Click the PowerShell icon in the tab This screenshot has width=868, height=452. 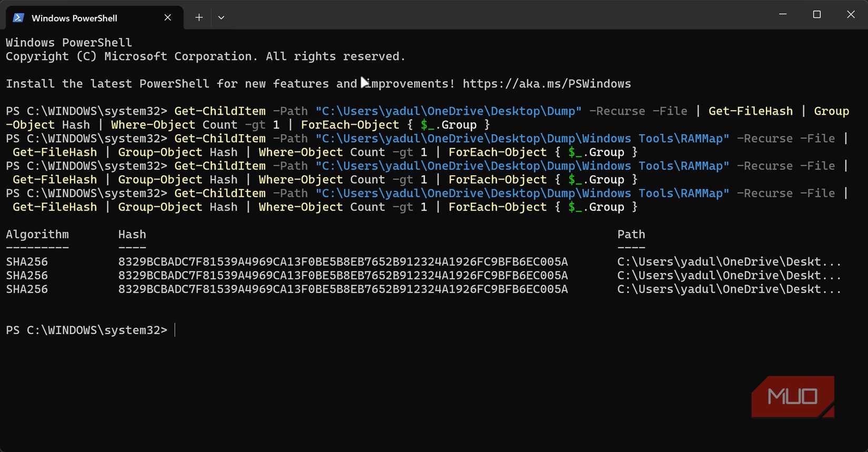pyautogui.click(x=18, y=17)
